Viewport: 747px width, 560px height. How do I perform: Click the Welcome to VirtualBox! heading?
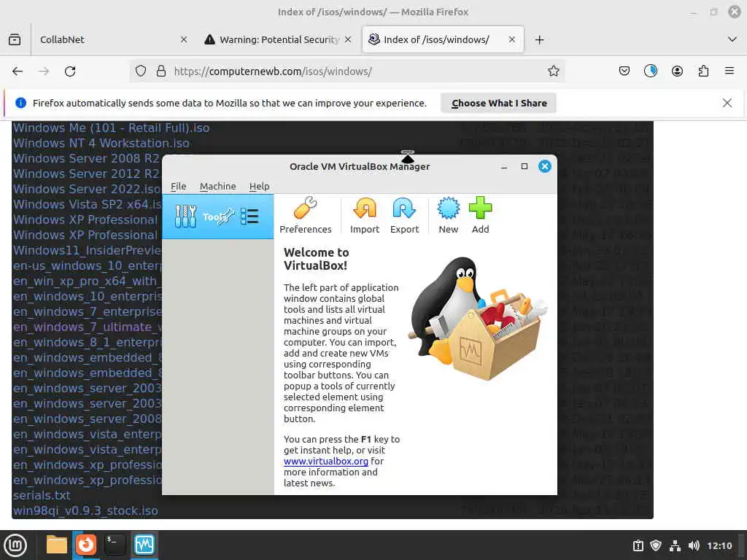[317, 259]
